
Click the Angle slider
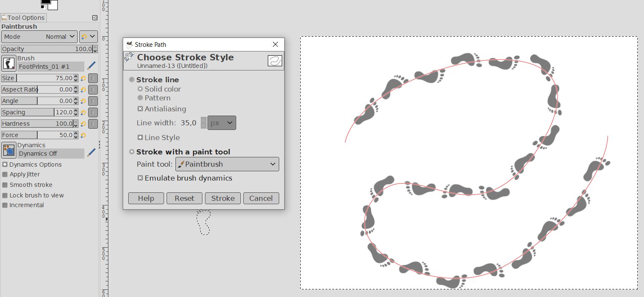tap(37, 101)
